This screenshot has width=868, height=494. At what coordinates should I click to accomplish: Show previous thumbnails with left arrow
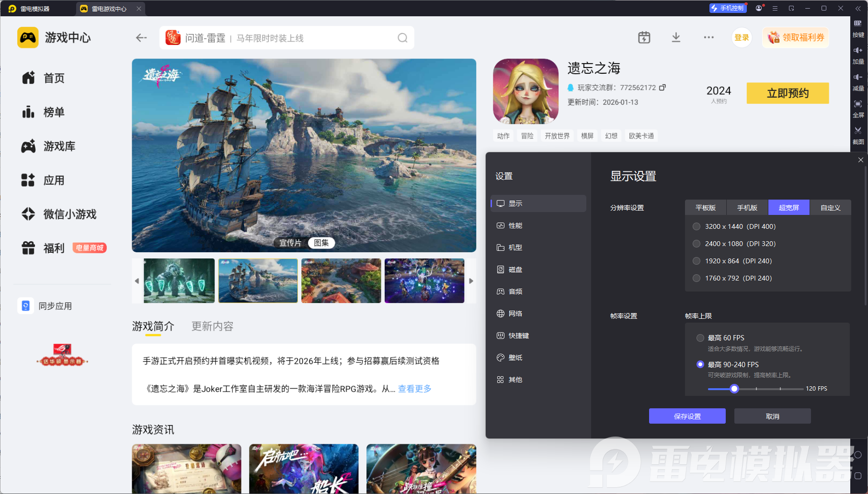coord(137,281)
